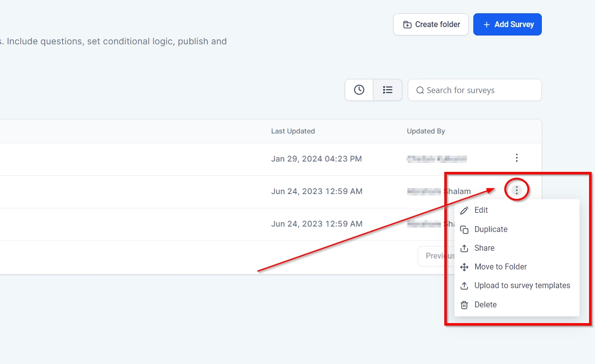Select Upload to survey templates option
Image resolution: width=595 pixels, height=364 pixels.
522,286
